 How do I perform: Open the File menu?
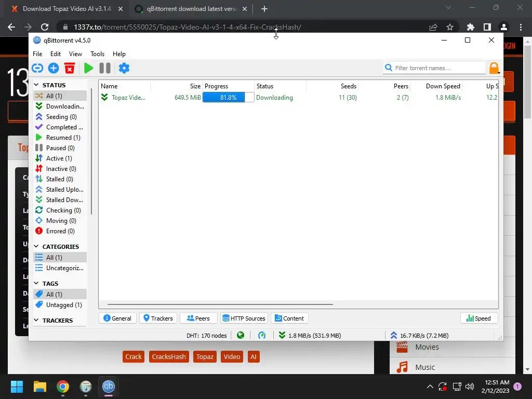(x=37, y=54)
